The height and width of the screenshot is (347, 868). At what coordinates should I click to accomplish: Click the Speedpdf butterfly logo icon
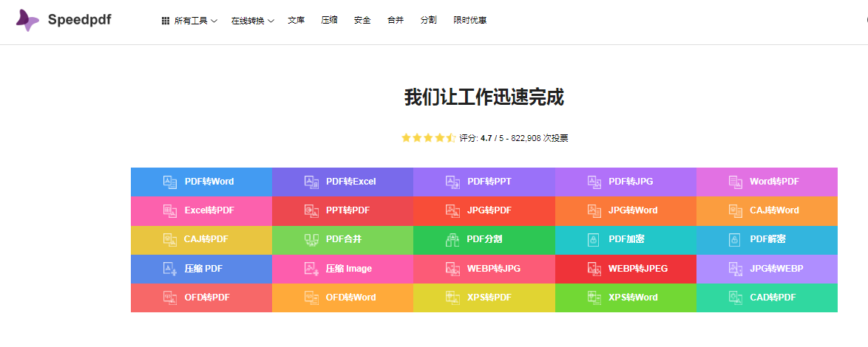(27, 20)
